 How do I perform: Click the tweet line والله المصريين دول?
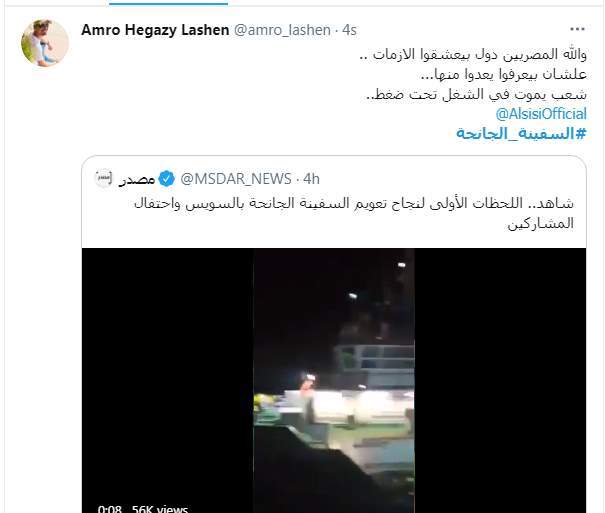473,54
